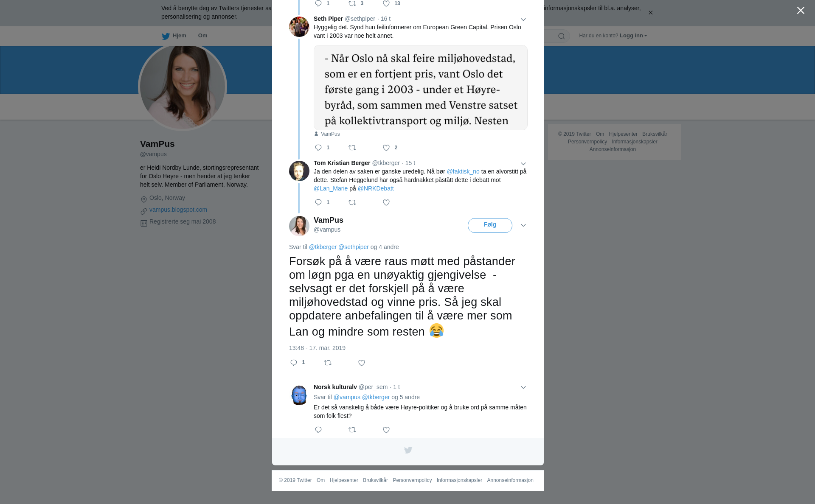Go to Hjem in top navigation
815x504 pixels.
pos(179,36)
